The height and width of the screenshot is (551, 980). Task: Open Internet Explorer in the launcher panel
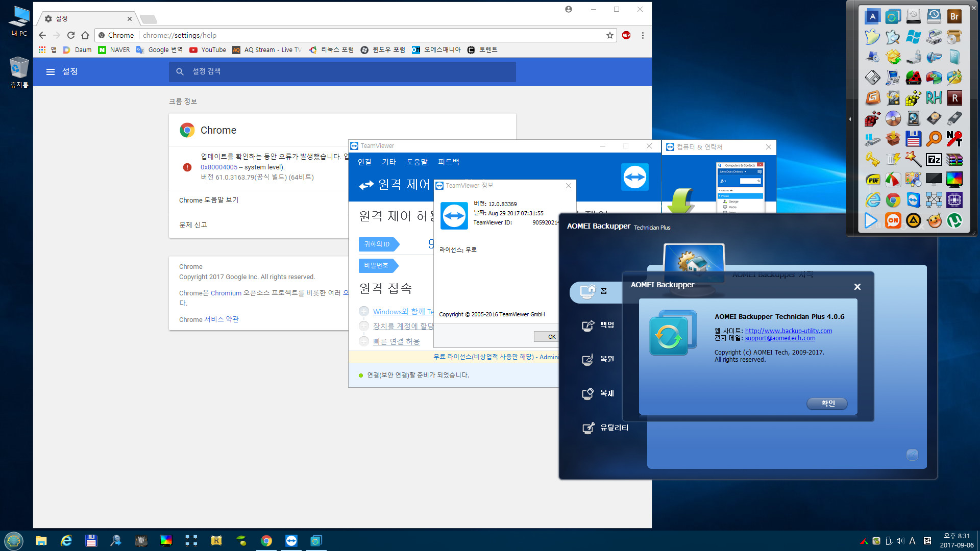pos(872,200)
